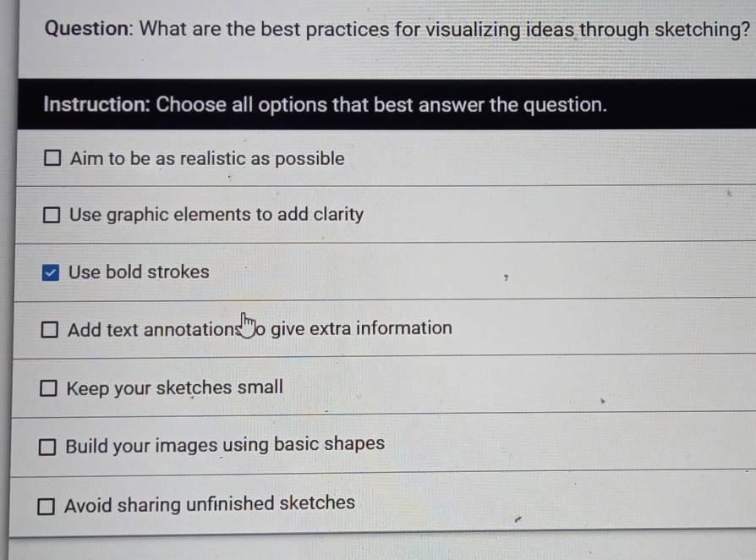Click the bold 'Question:' heading word
The image size is (756, 560).
tap(87, 30)
